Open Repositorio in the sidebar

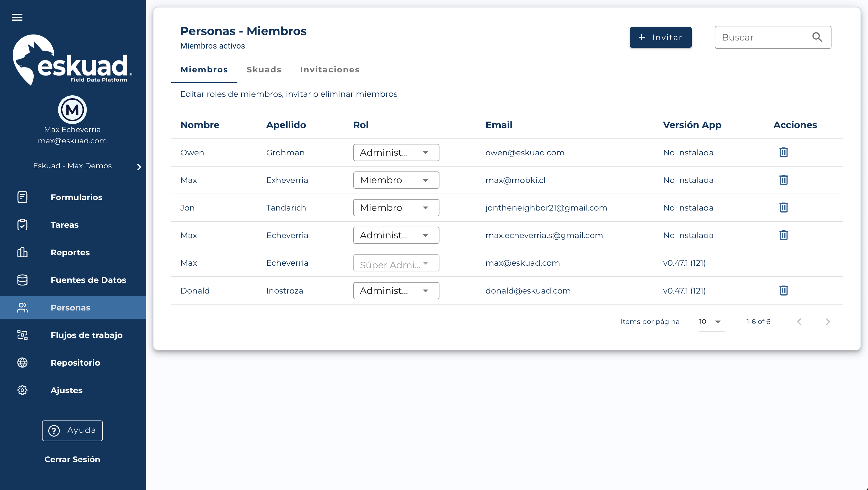73,363
